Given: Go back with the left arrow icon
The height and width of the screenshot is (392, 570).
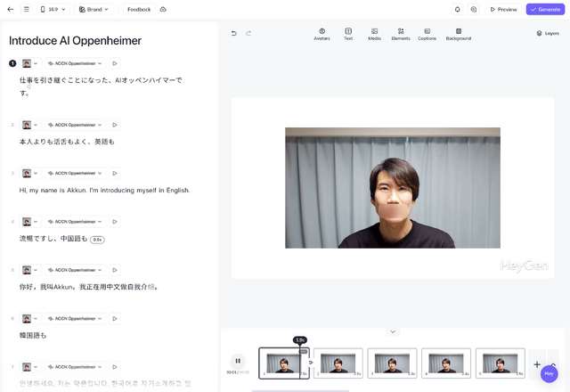Looking at the screenshot, I should [x=11, y=10].
